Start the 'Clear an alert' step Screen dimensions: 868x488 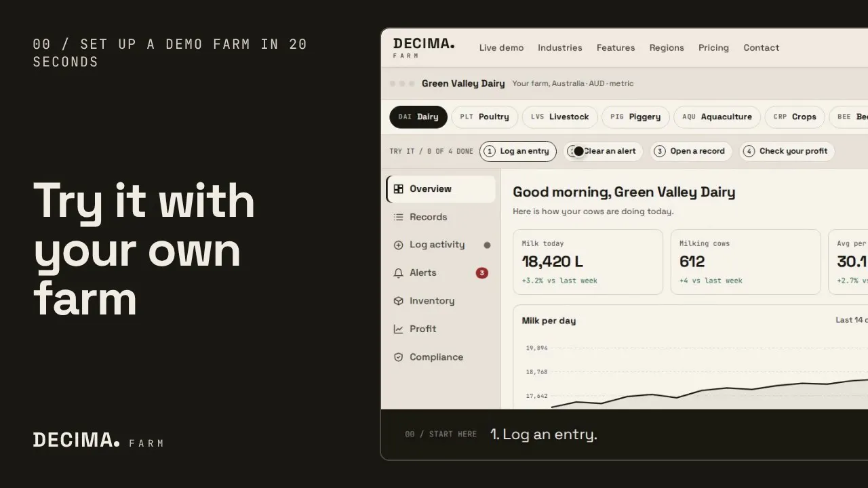pyautogui.click(x=604, y=151)
